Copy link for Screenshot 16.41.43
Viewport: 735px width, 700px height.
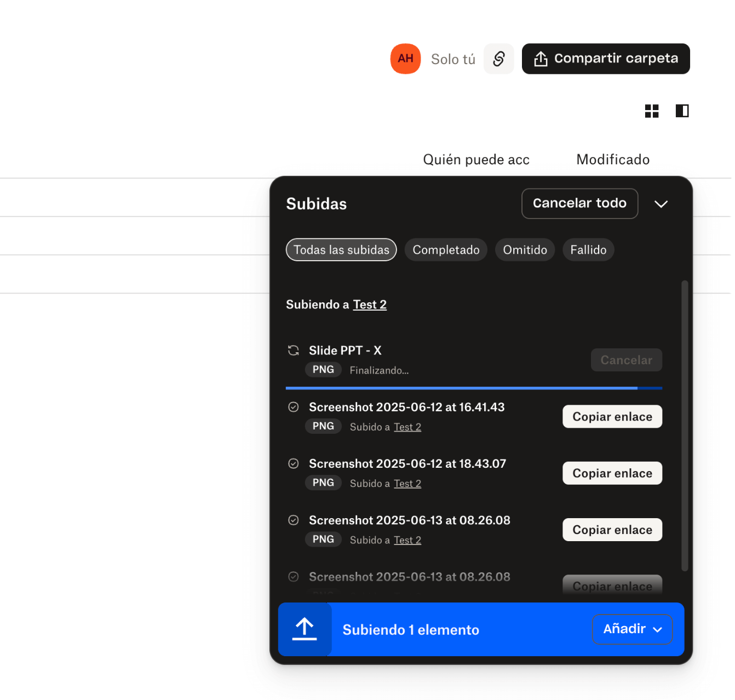612,417
